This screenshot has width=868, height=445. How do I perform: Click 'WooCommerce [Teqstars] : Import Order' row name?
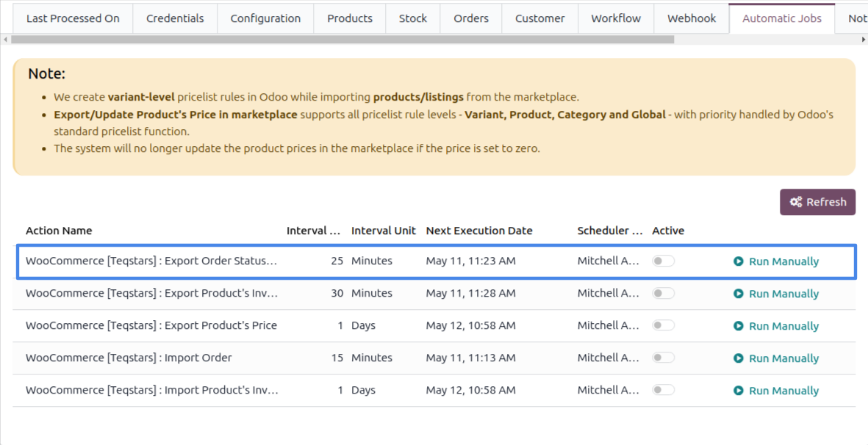129,358
